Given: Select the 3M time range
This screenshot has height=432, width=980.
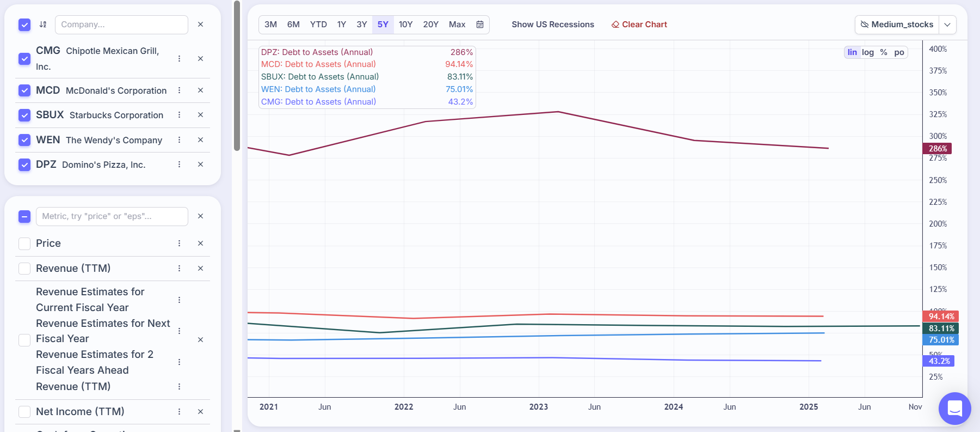Looking at the screenshot, I should pos(270,25).
